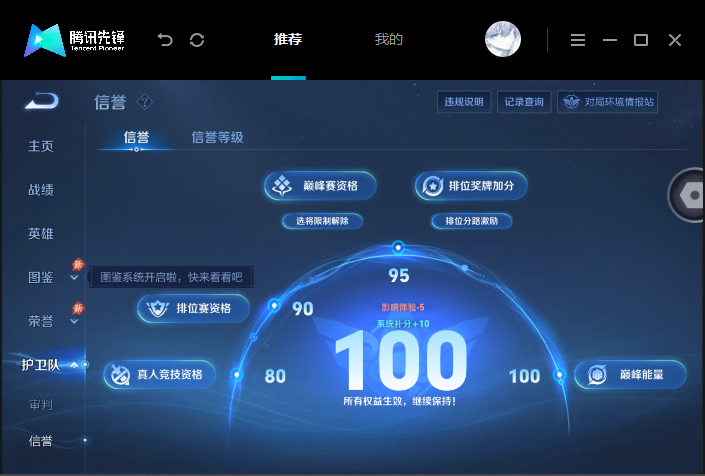Minimize the Tencent Pioneer window
This screenshot has width=705, height=476.
(610, 40)
